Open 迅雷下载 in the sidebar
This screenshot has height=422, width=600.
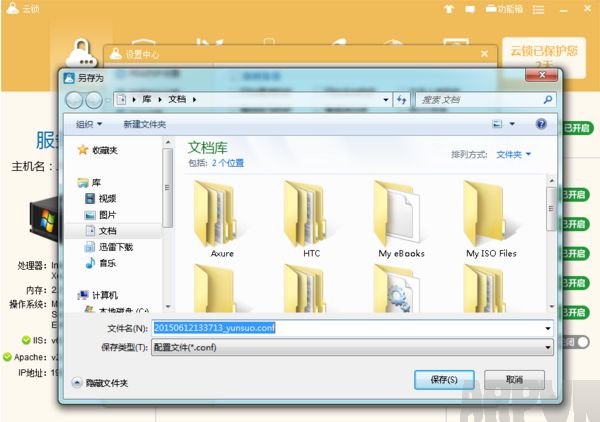pos(108,247)
